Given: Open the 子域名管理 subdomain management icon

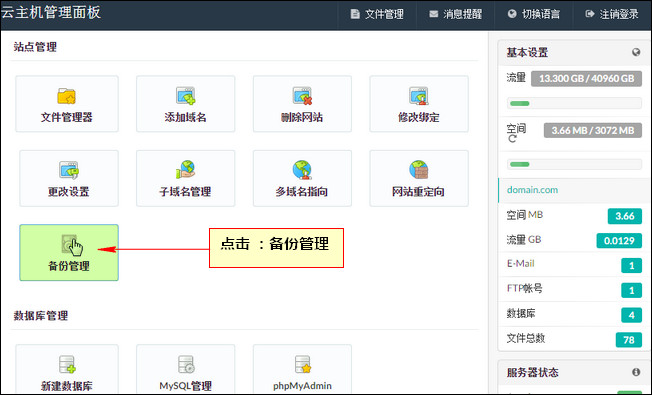Looking at the screenshot, I should click(185, 178).
